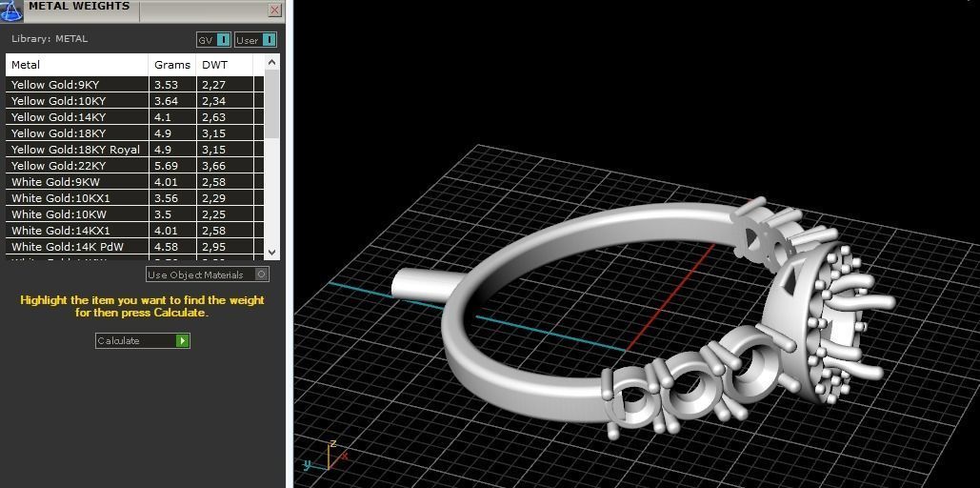Select the Yellow Gold:18KY Royal row
The height and width of the screenshot is (488, 980).
(134, 150)
